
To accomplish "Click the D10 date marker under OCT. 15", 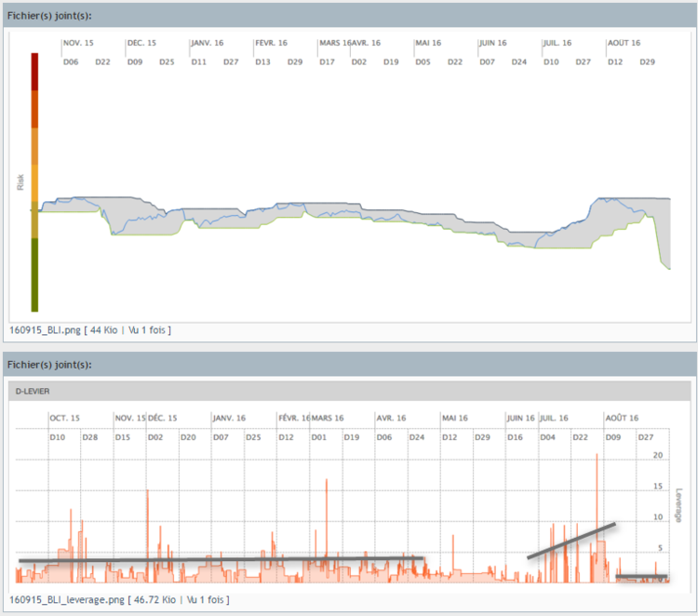I will coord(57,436).
